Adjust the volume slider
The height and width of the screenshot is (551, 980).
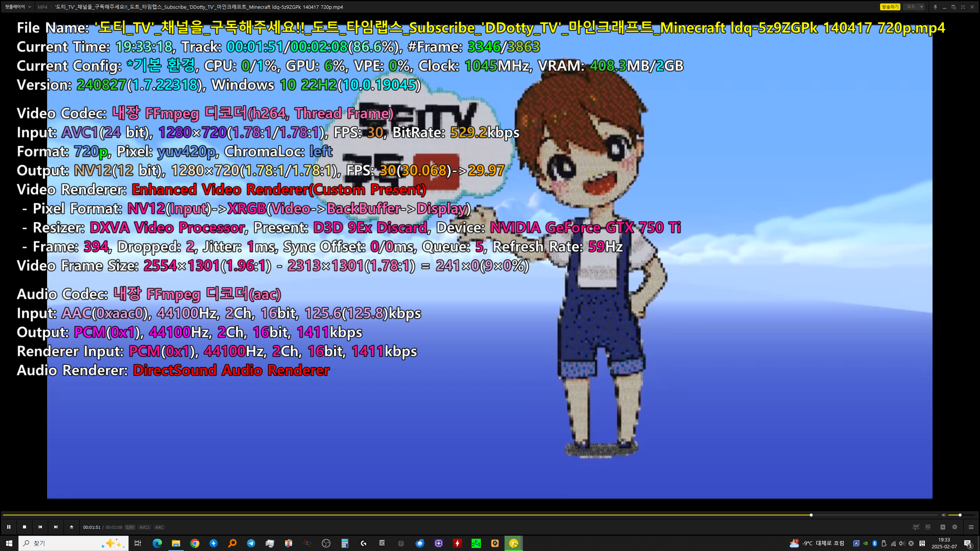pos(962,515)
